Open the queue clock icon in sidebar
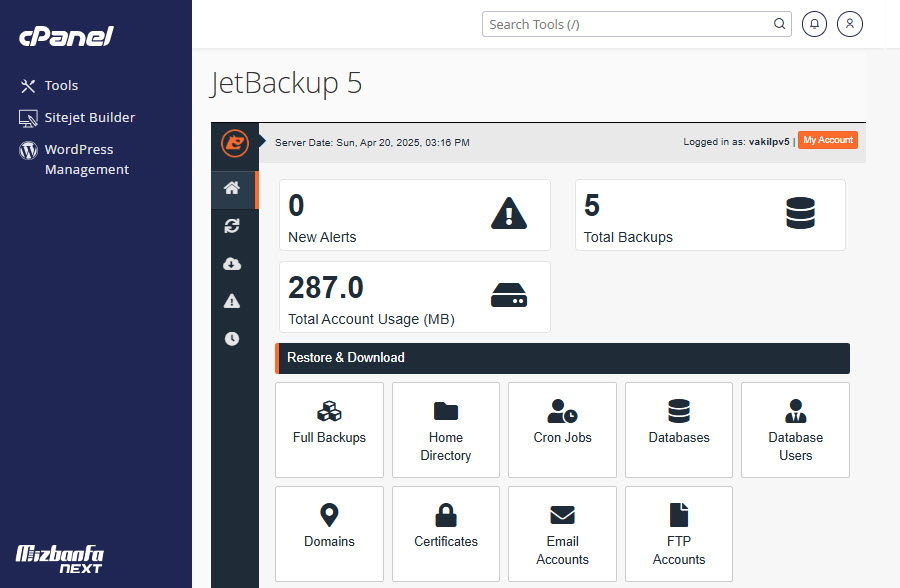The width and height of the screenshot is (900, 588). pos(232,339)
